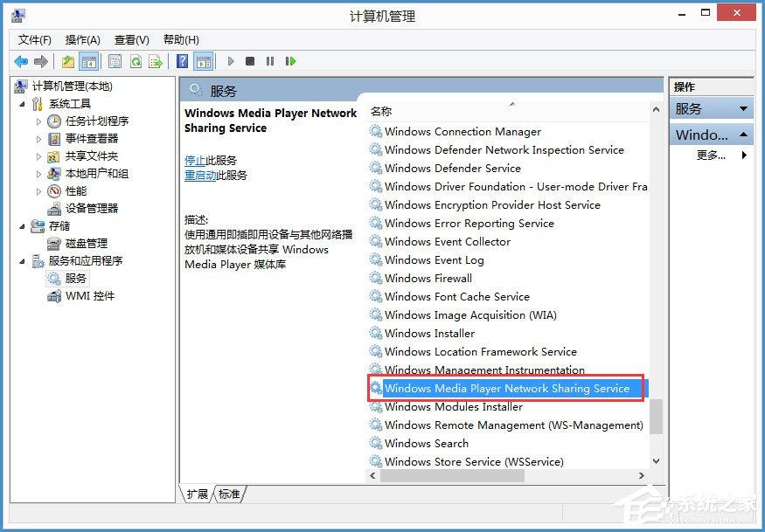Start the selected service using toolbar icon
Viewport: 765px width, 532px height.
pyautogui.click(x=231, y=61)
